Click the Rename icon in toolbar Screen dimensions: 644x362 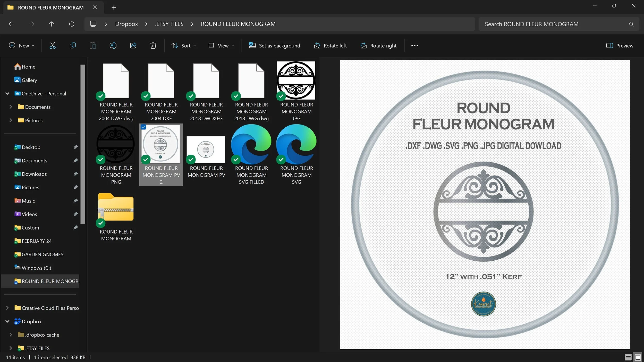click(x=113, y=46)
